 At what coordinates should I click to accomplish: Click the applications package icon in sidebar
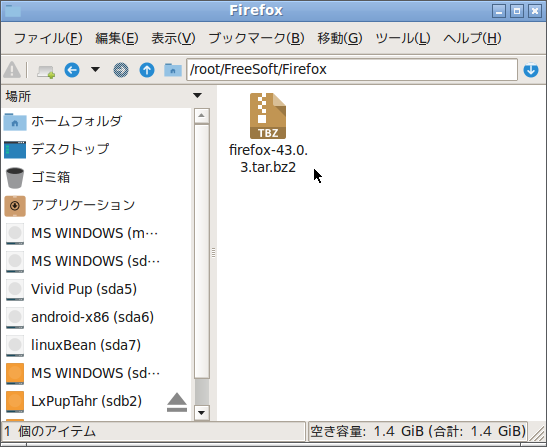click(15, 206)
